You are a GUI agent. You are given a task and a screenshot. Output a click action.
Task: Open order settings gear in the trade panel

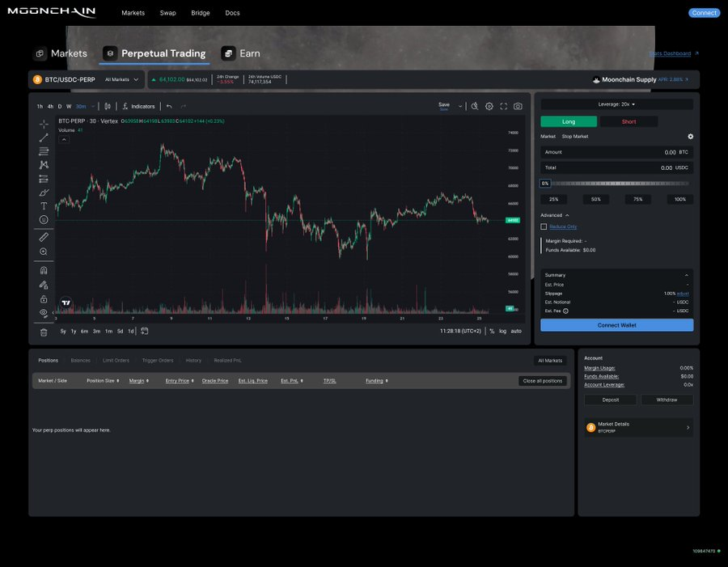(691, 137)
